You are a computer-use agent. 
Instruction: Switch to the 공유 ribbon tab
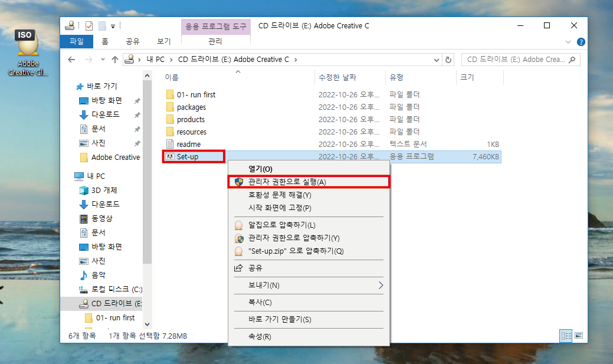(x=133, y=41)
